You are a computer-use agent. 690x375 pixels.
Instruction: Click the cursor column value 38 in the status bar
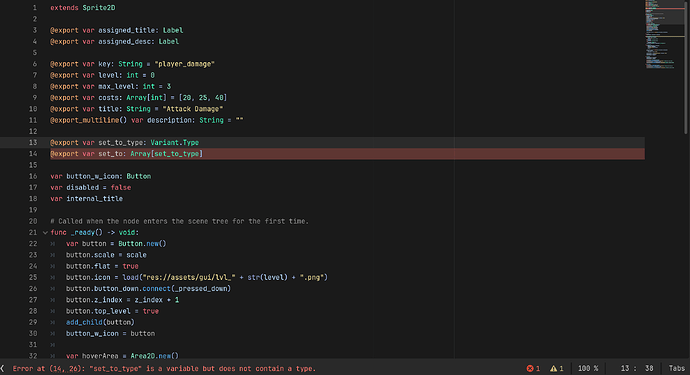click(649, 368)
